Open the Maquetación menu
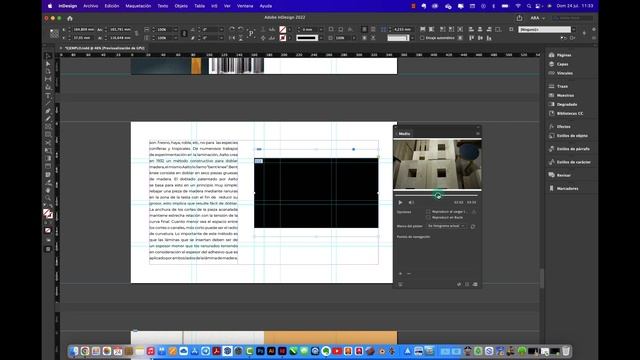 [x=138, y=6]
